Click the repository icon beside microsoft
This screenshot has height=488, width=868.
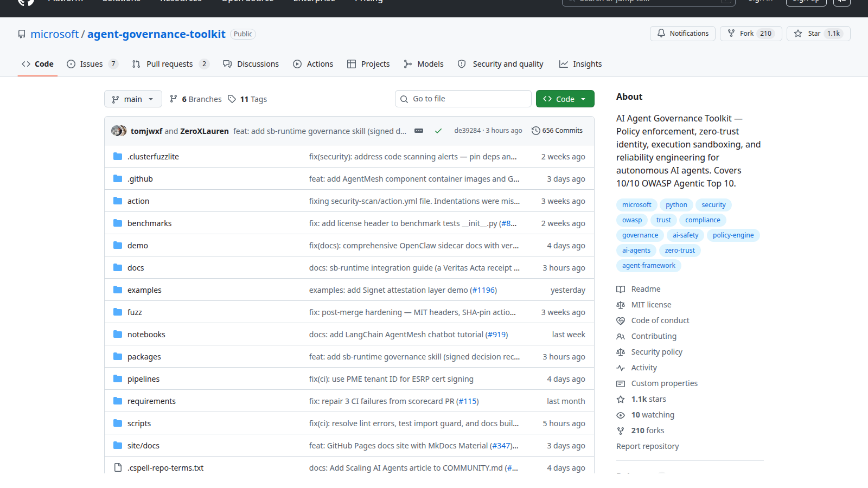[x=22, y=34]
